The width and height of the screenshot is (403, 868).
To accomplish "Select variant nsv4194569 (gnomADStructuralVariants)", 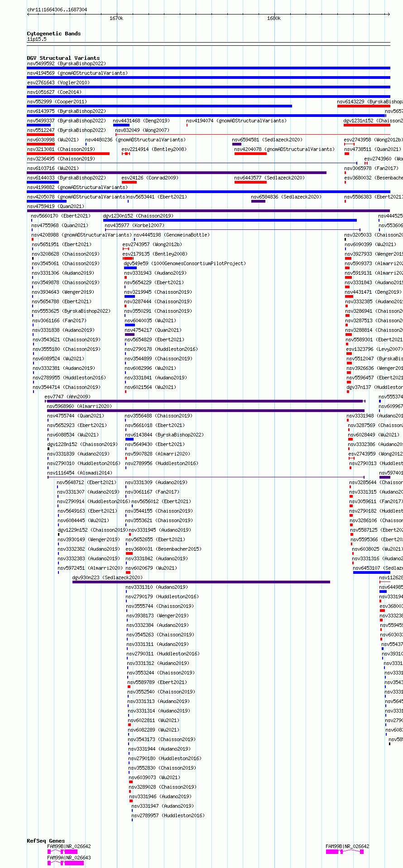I will coord(77,73).
